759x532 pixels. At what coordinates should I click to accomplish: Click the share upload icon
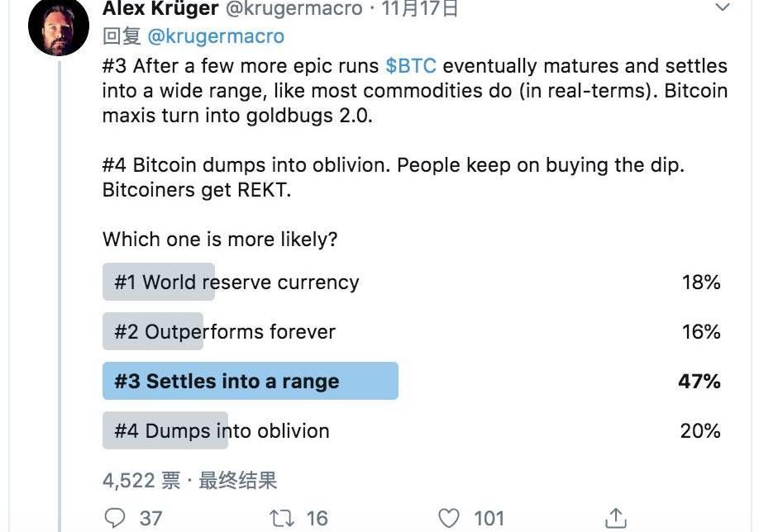point(615,518)
